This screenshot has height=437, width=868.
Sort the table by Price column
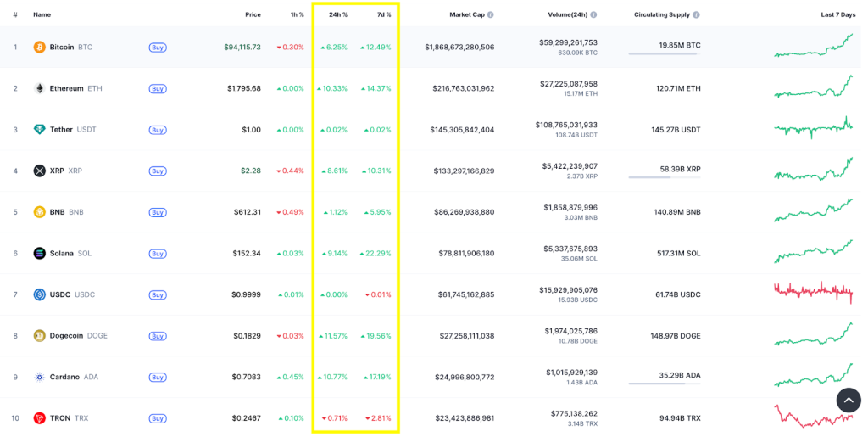[x=253, y=14]
